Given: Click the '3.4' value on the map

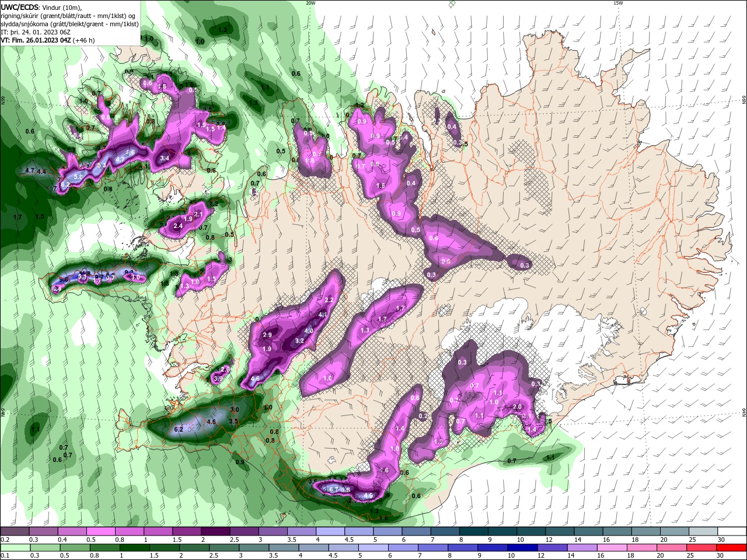Looking at the screenshot, I should point(165,158).
